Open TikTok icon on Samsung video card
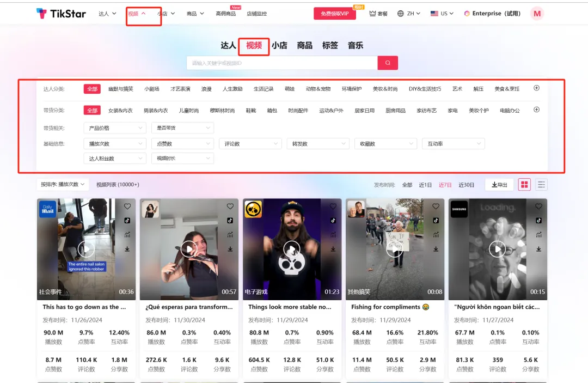 (538, 221)
